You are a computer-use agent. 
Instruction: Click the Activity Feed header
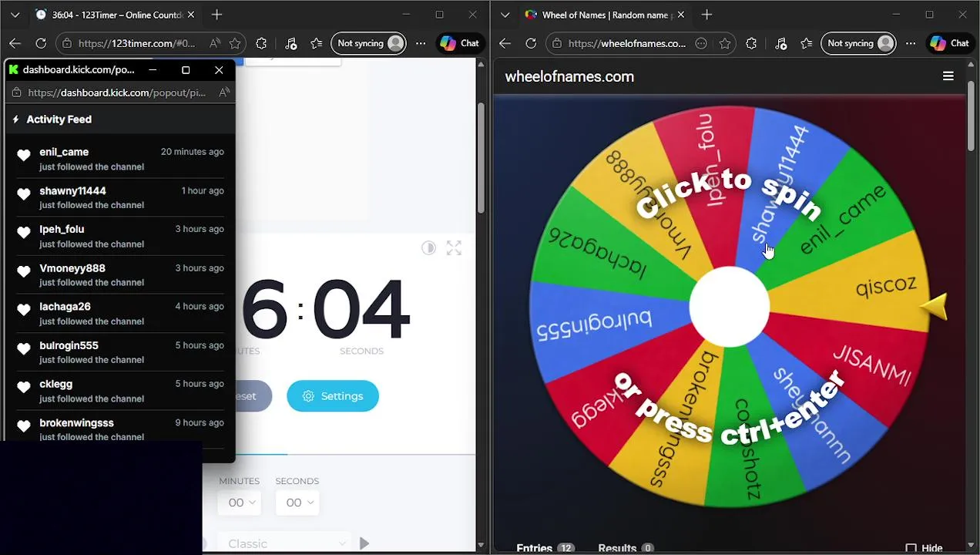point(59,119)
